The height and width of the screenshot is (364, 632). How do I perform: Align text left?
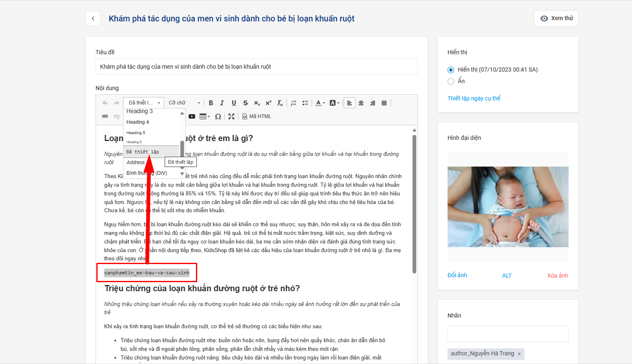click(x=350, y=103)
